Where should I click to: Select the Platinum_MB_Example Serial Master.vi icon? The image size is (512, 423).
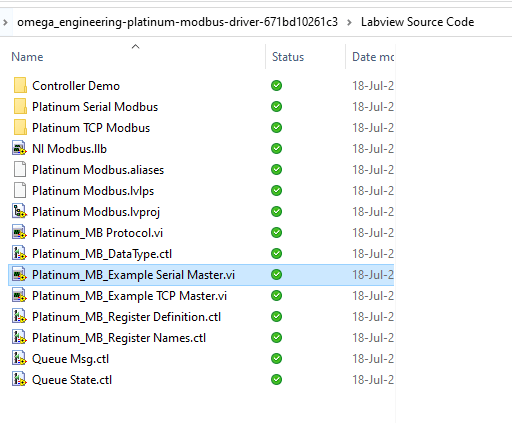[19, 275]
